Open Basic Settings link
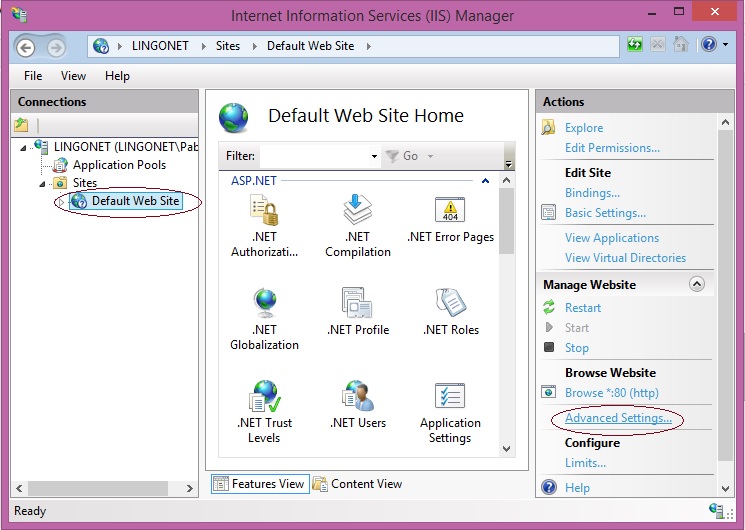The image size is (745, 530). coord(605,213)
